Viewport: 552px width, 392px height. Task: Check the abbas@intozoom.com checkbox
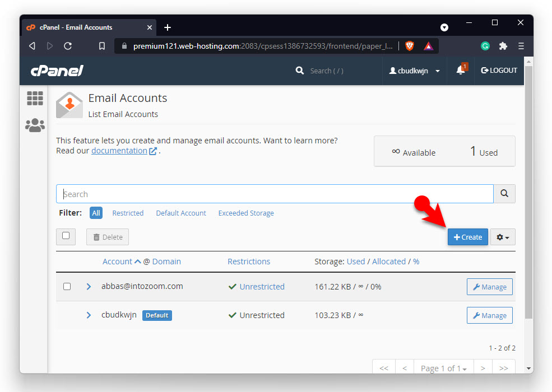(67, 286)
